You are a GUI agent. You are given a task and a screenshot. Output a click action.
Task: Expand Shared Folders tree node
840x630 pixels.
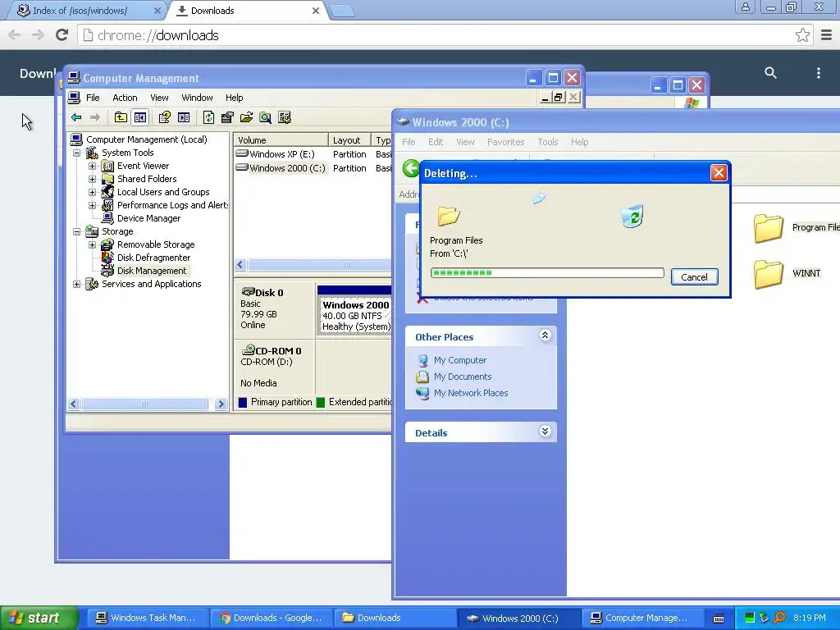92,180
